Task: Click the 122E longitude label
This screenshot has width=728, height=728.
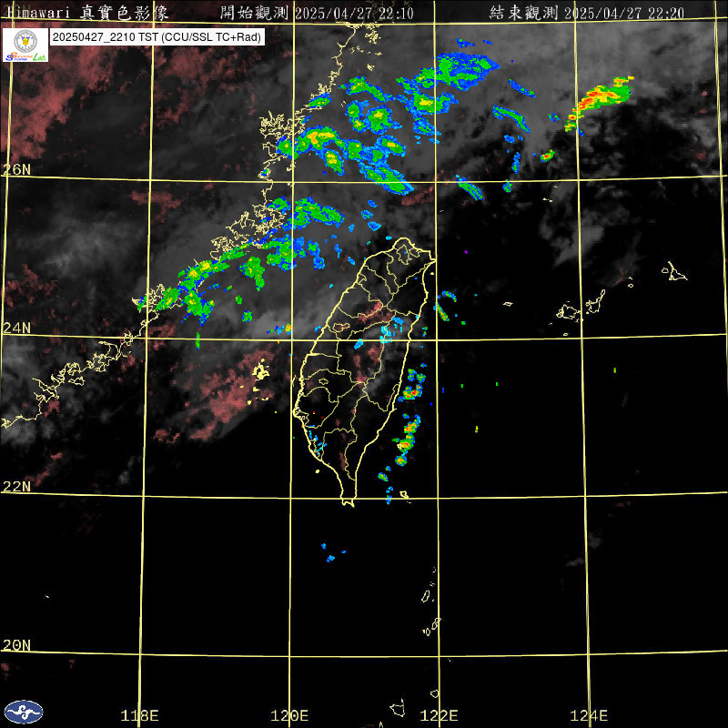Action: [x=440, y=715]
